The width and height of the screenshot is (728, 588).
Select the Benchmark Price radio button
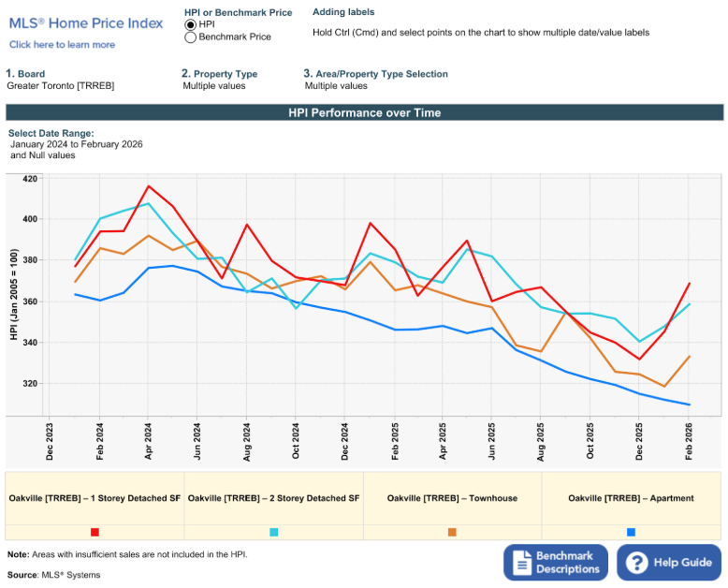pos(191,37)
